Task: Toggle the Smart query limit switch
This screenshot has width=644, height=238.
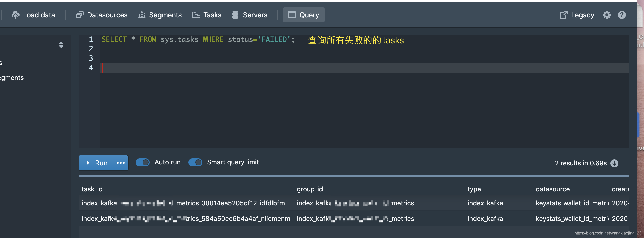Action: click(195, 162)
